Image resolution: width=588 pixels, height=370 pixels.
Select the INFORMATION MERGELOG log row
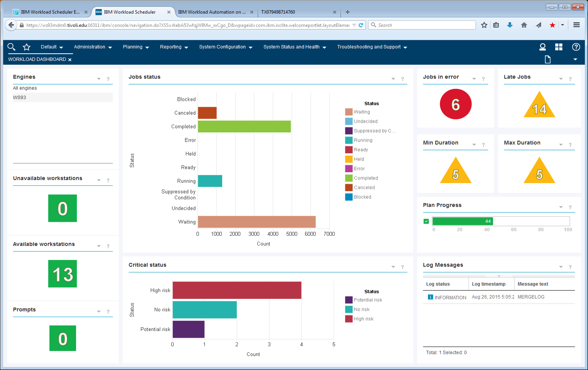tap(499, 297)
